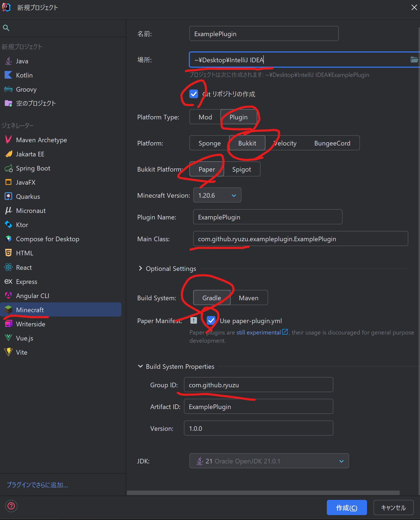This screenshot has height=520, width=420.
Task: Choose Plugin platform type
Action: coord(239,117)
